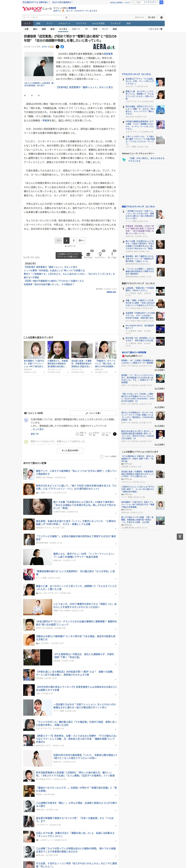186x868 pixels.
Task: Open 有料 tab
Action: point(128,24)
